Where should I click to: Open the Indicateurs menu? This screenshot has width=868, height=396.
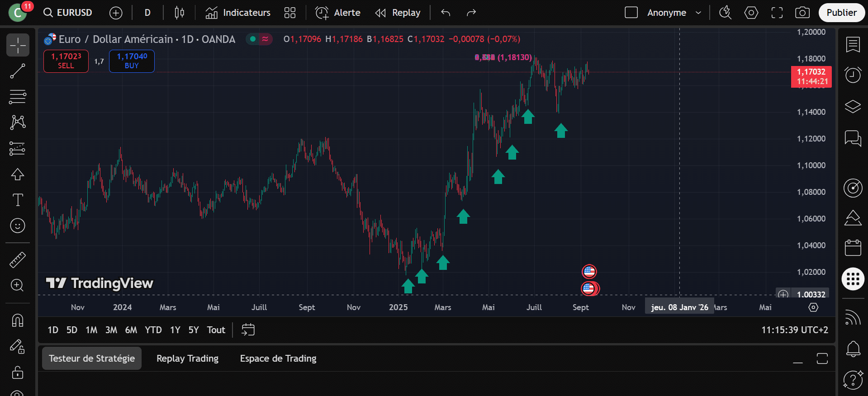click(238, 13)
